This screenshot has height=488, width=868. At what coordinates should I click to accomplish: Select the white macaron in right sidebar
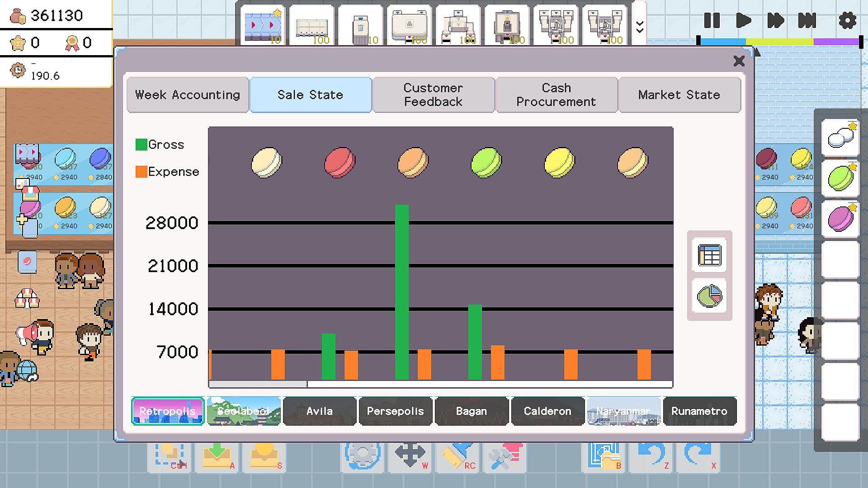[x=840, y=137]
